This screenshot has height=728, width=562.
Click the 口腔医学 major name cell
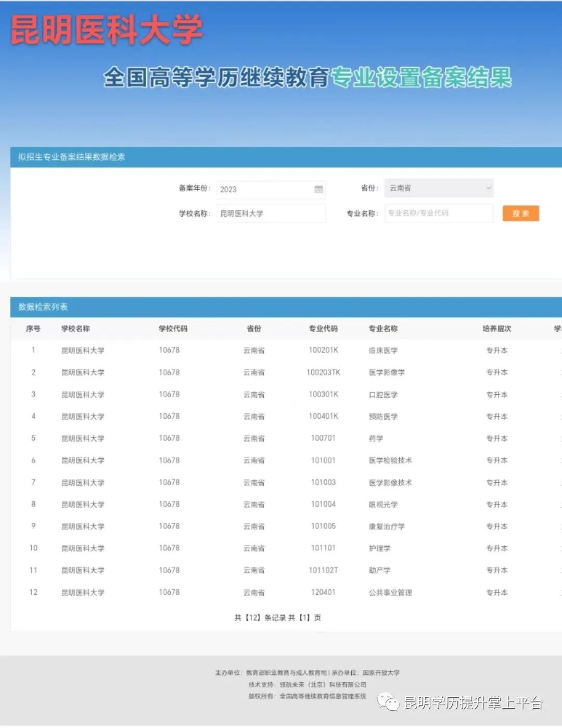pyautogui.click(x=383, y=395)
